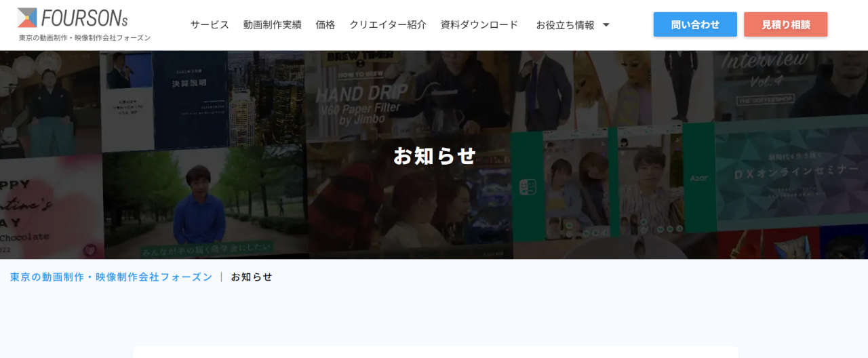Click the breadcrumb link 東京の動画制作・映像制作会社フォーズン
Image resolution: width=868 pixels, height=358 pixels.
tap(111, 277)
